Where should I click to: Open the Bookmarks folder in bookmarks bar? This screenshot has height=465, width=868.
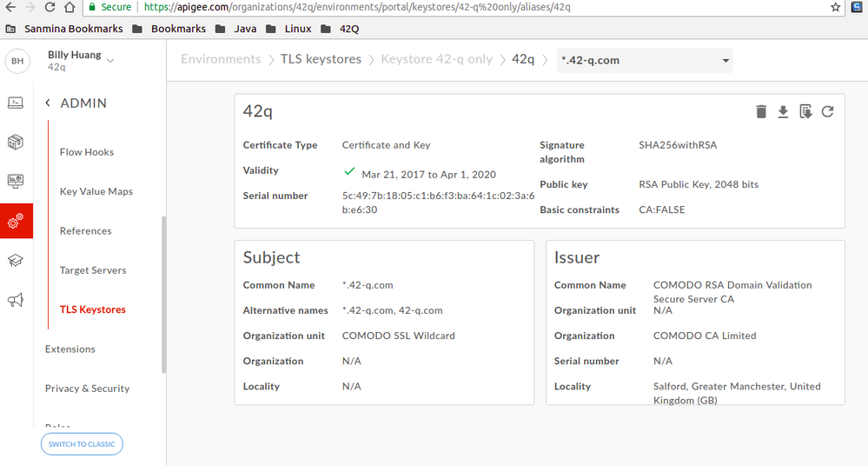click(169, 29)
